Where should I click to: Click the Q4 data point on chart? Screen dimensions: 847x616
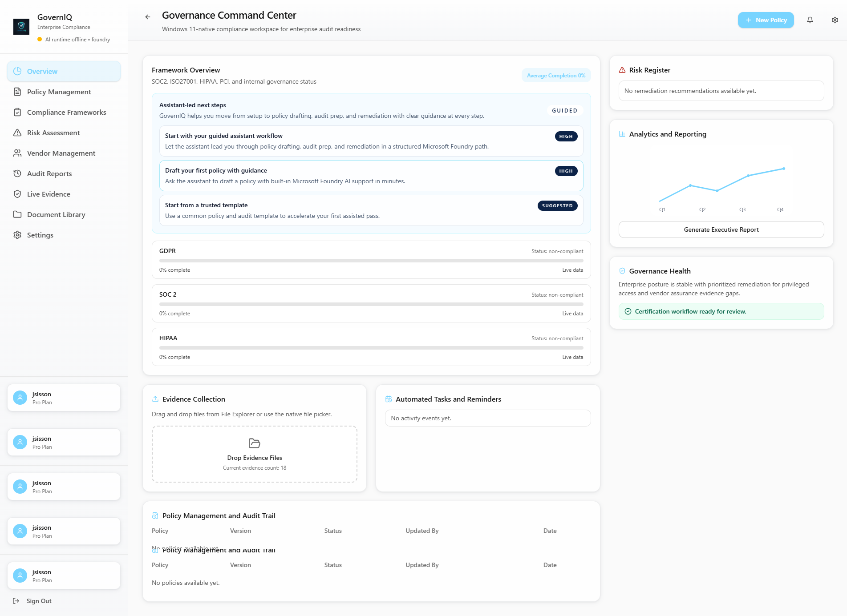(784, 169)
